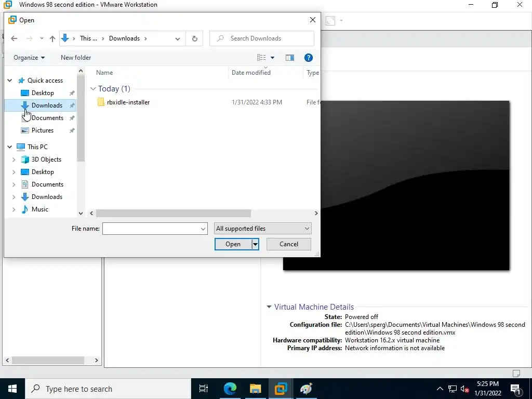
Task: Refresh the Downloads folder listing
Action: (194, 38)
